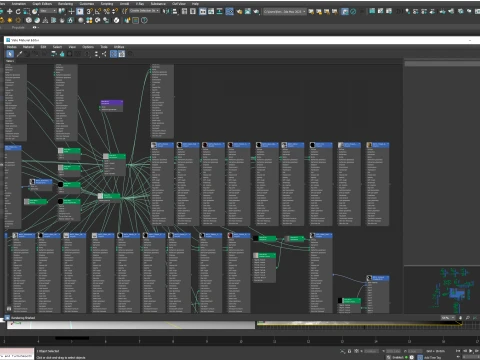Click the Select and Place tool
480x360 pixels.
pyautogui.click(x=35, y=11)
